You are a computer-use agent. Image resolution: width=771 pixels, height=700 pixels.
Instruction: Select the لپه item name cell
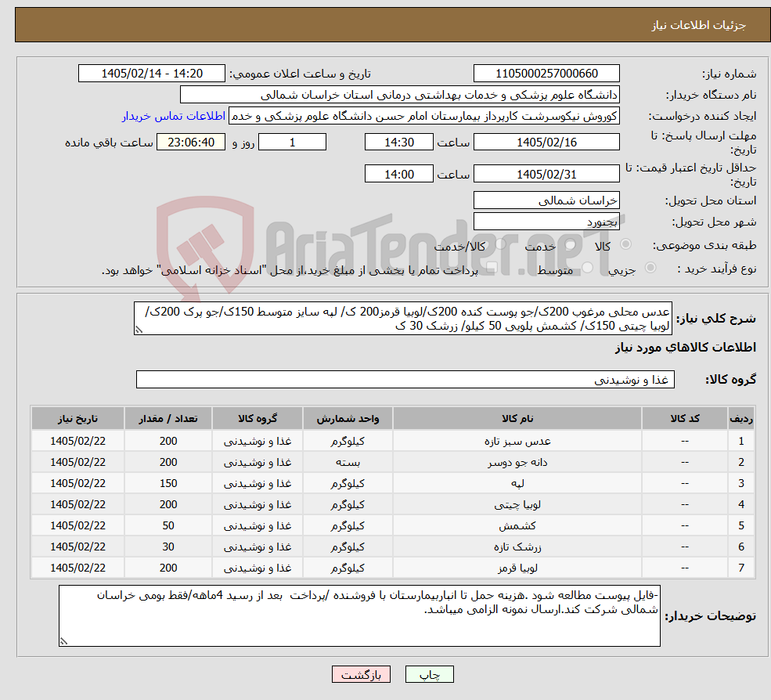pyautogui.click(x=517, y=483)
